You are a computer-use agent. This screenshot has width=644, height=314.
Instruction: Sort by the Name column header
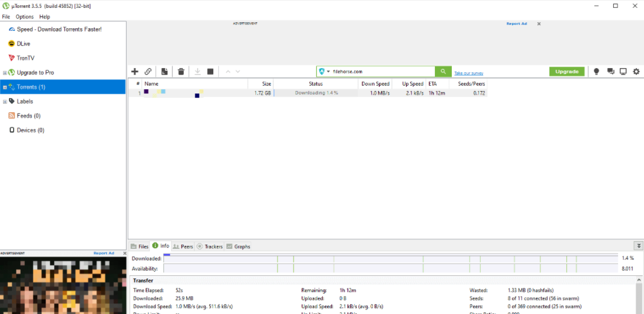[195, 83]
